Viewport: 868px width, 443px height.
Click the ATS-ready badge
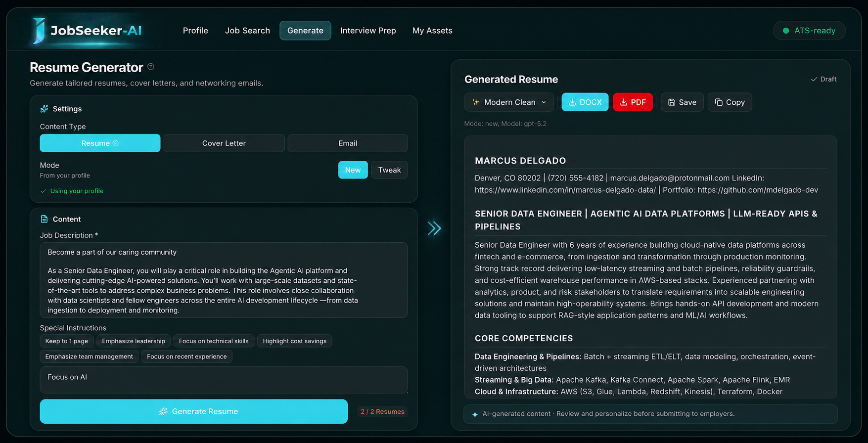(809, 31)
